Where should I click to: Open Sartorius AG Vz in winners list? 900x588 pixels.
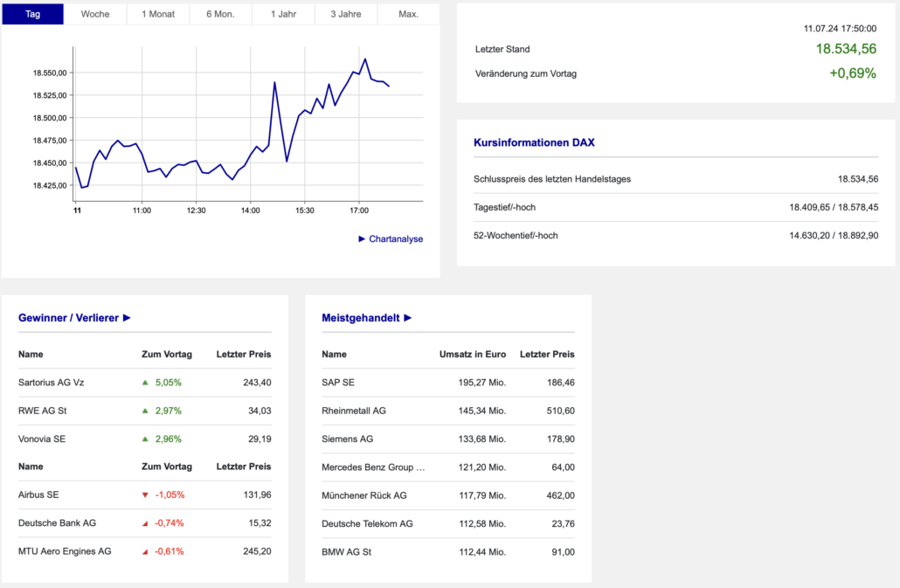coord(51,383)
